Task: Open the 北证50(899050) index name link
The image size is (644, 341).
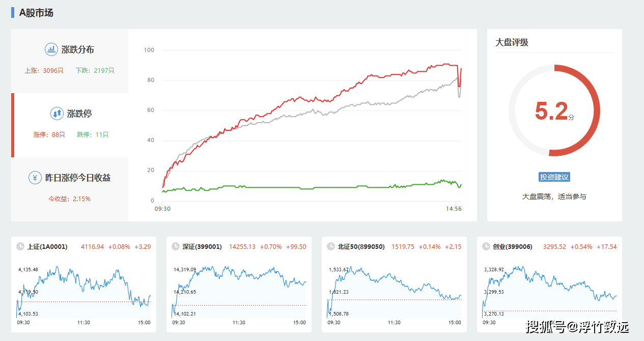Action: pos(361,246)
